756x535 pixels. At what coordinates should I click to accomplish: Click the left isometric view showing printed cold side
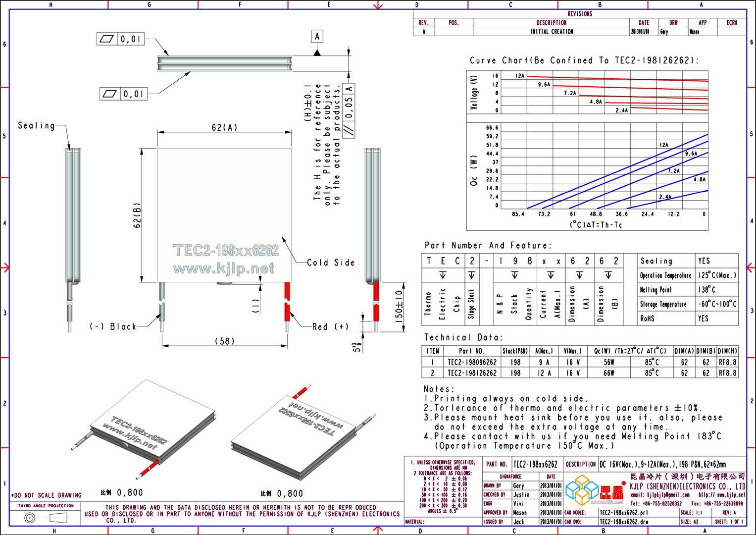[x=145, y=428]
